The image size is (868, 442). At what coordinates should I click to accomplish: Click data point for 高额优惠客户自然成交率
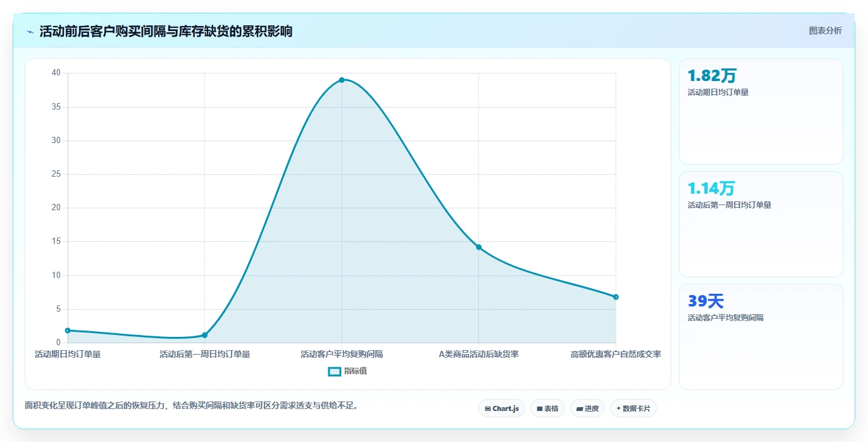(616, 297)
